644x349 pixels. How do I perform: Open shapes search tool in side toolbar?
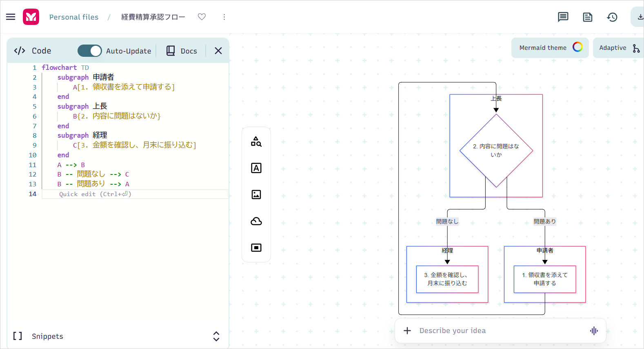[256, 141]
